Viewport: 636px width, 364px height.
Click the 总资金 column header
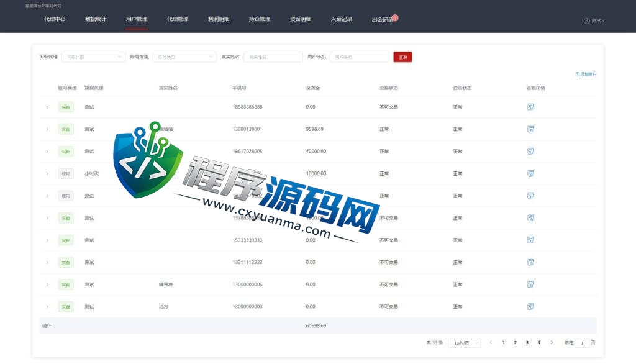coord(313,88)
